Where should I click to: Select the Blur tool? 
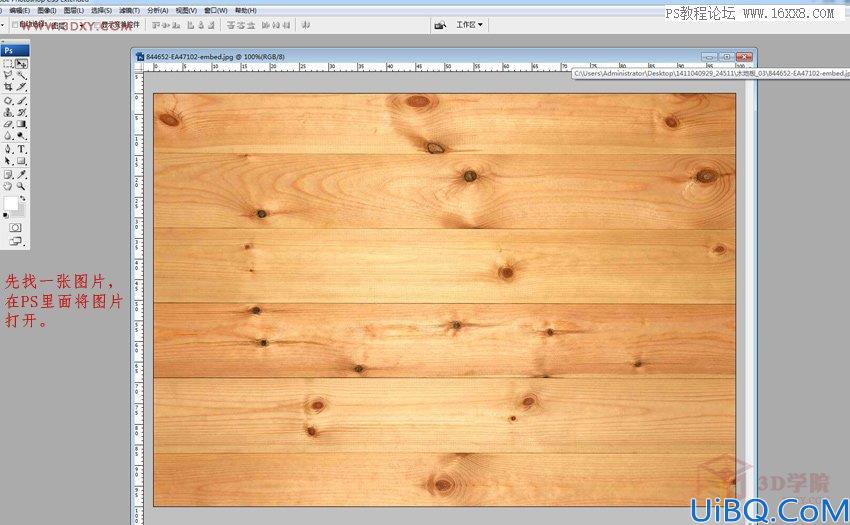[x=8, y=136]
